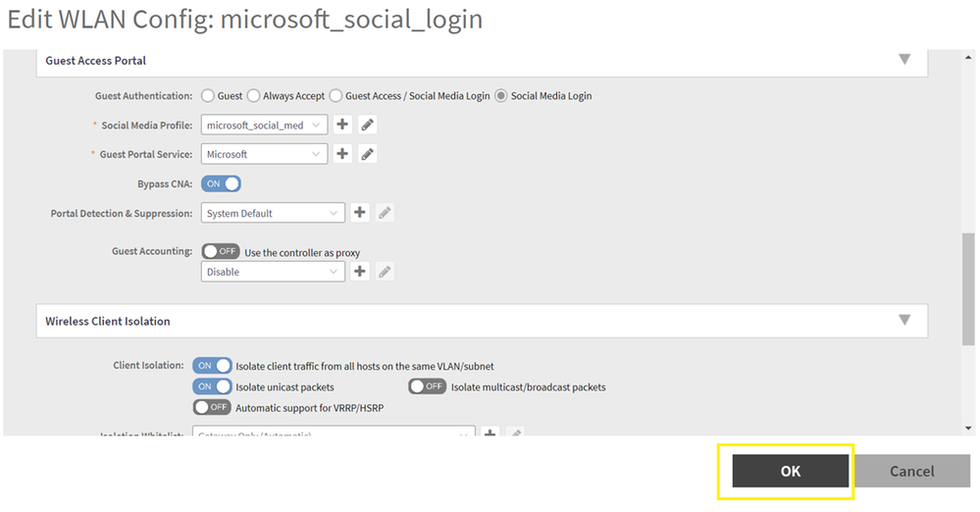This screenshot has height=512, width=980.
Task: Add a new Social Media Profile
Action: click(342, 125)
